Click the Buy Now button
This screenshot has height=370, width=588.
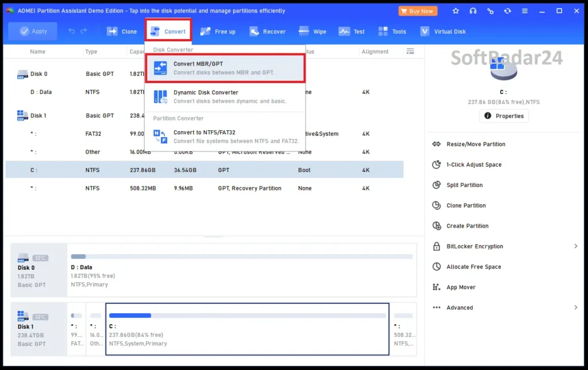click(x=417, y=11)
